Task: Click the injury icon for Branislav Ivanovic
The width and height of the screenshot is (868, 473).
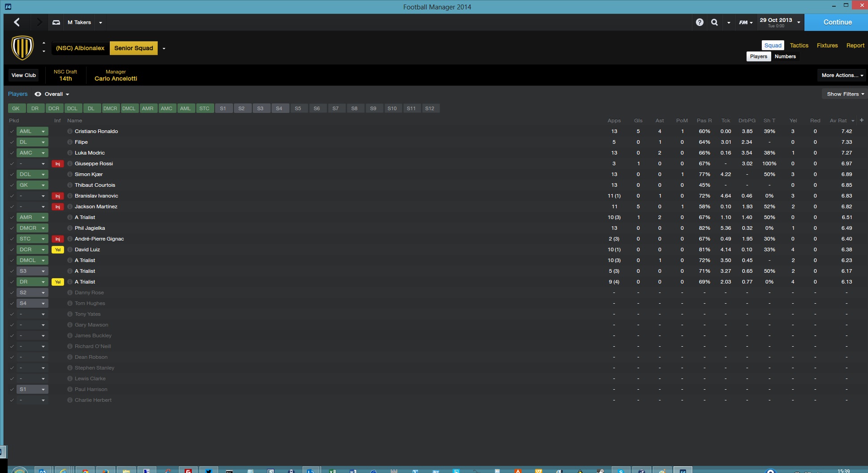Action: click(x=57, y=196)
